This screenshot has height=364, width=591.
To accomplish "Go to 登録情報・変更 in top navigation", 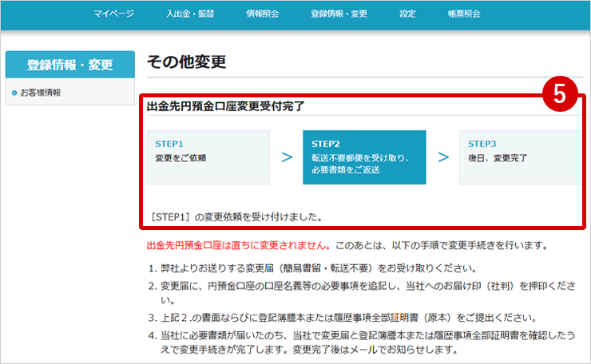I will coord(339,14).
